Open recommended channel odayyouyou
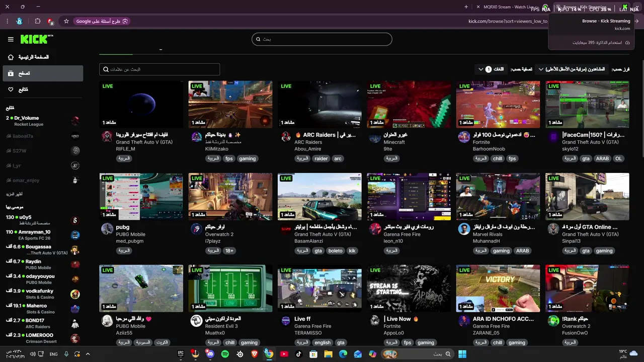Screen dimensions: 644x362 pos(43,279)
